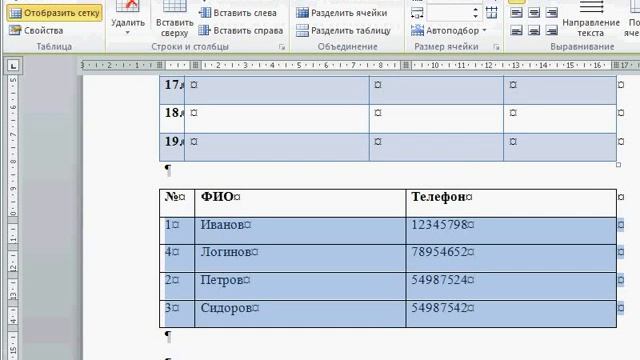Focus the column width input field
This screenshot has width=640, height=360.
pyautogui.click(x=449, y=13)
